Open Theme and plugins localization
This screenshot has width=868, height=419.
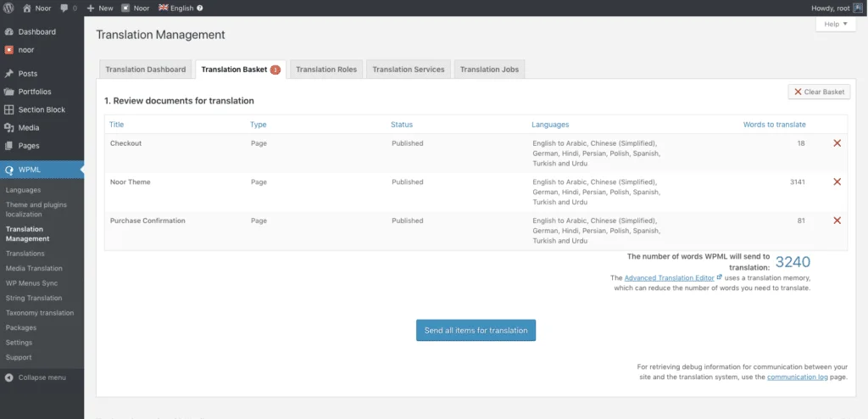click(36, 209)
